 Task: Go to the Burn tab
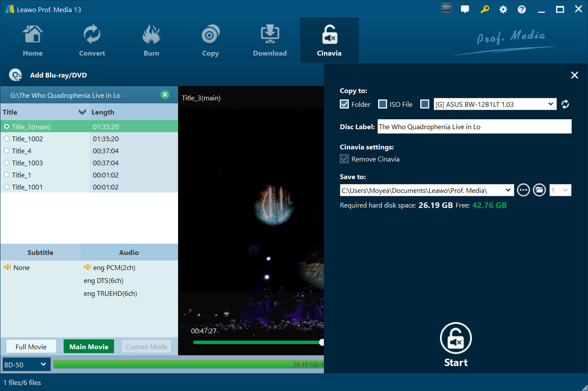(x=151, y=41)
